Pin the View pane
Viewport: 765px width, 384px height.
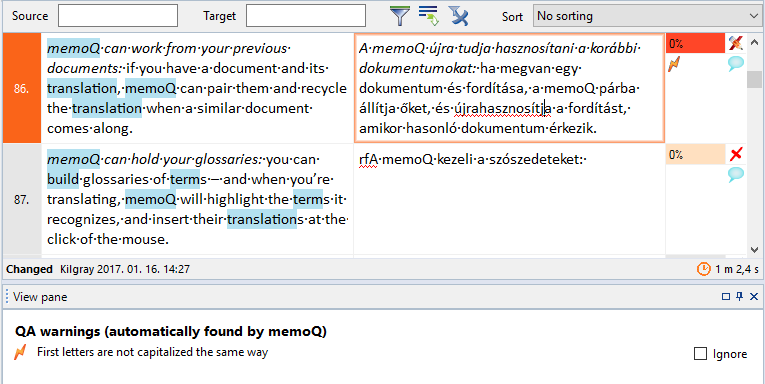pos(740,296)
